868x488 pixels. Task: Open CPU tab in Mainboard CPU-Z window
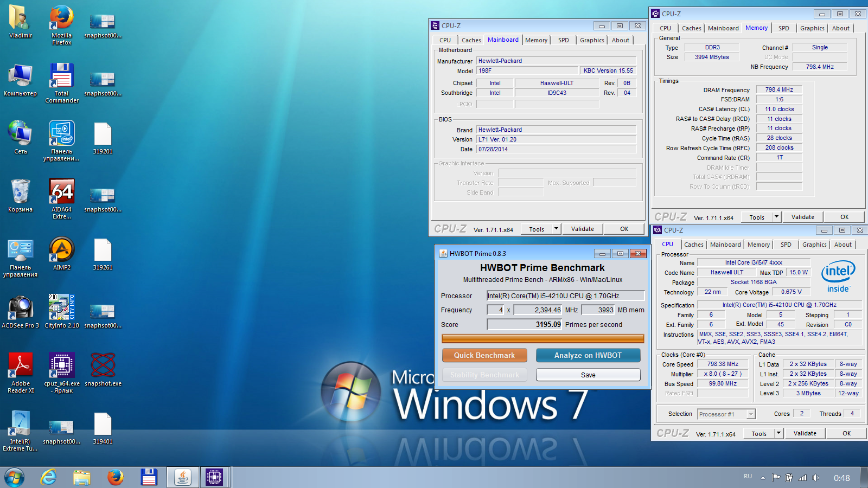[x=445, y=40]
